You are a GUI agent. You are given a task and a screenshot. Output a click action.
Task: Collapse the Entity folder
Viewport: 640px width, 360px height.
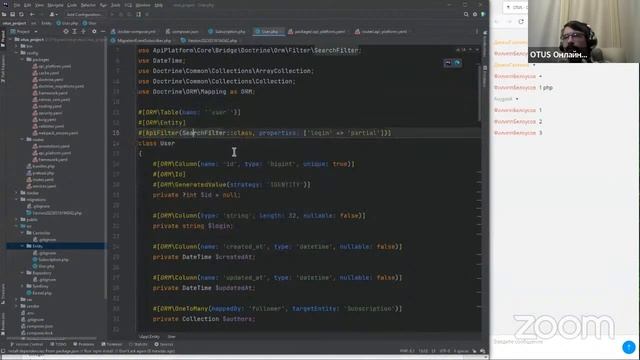click(x=22, y=246)
